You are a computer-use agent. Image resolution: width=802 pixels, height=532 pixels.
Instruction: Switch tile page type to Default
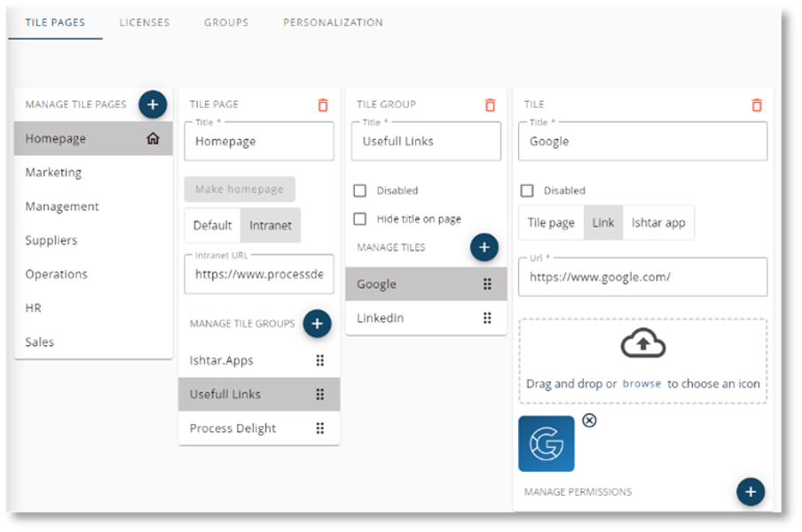coord(212,225)
